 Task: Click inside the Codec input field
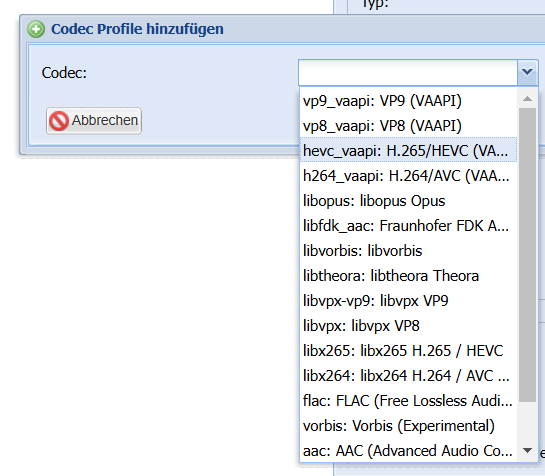[408, 72]
